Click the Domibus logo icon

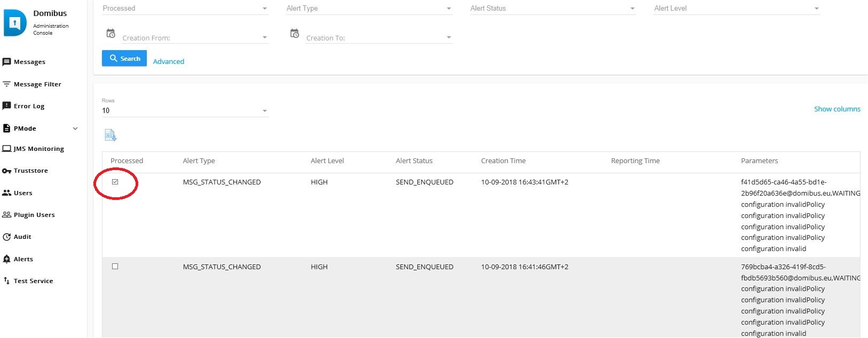point(15,23)
